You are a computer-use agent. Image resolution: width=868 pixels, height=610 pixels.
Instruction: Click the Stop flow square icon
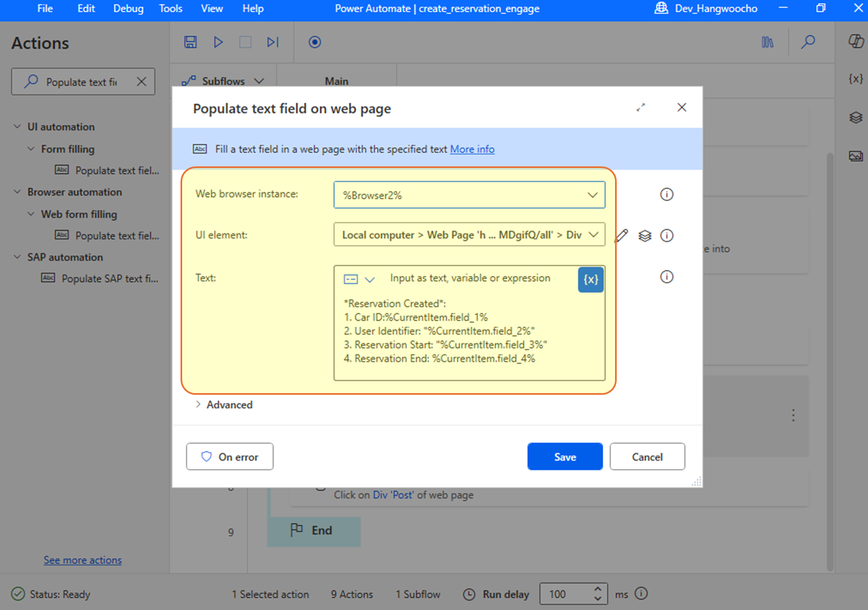(245, 42)
